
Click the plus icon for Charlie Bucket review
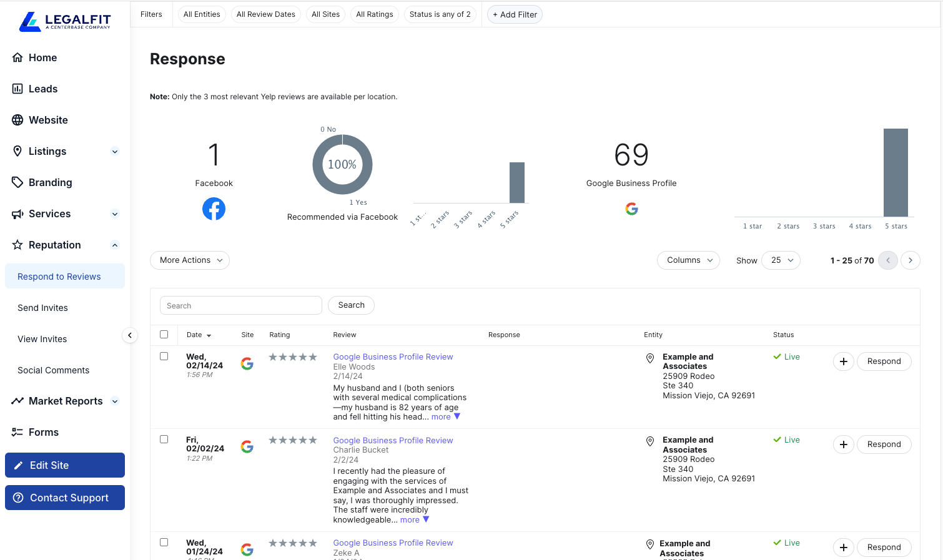pos(843,445)
